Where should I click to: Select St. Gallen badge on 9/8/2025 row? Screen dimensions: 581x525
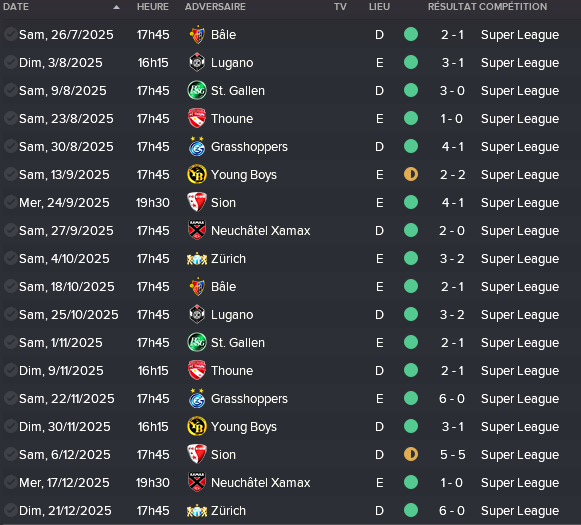(x=197, y=91)
